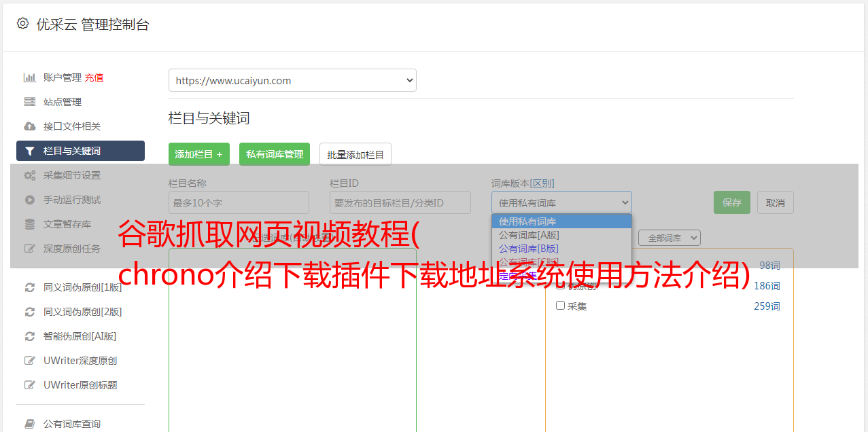Click the refresh icon for 智能伪原创[AI版]

pyautogui.click(x=30, y=336)
